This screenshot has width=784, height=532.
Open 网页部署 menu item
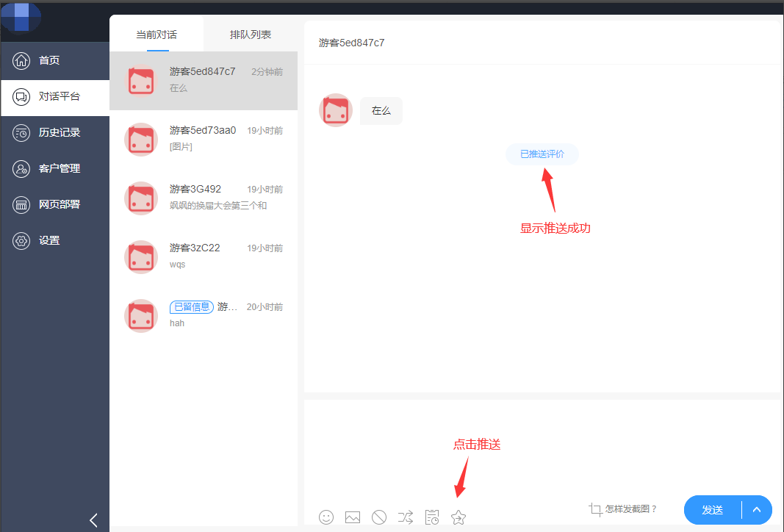coord(55,204)
